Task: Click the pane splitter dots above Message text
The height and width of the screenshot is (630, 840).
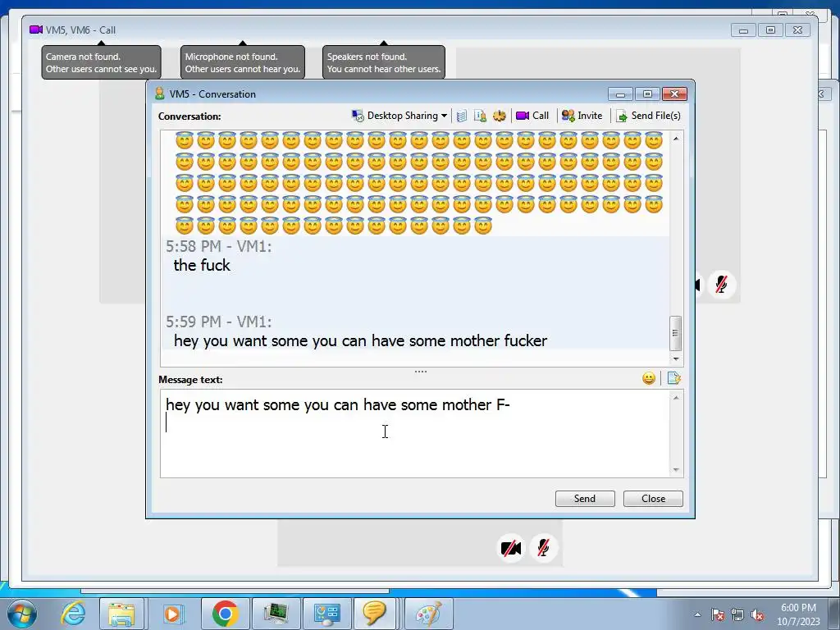Action: pos(421,372)
